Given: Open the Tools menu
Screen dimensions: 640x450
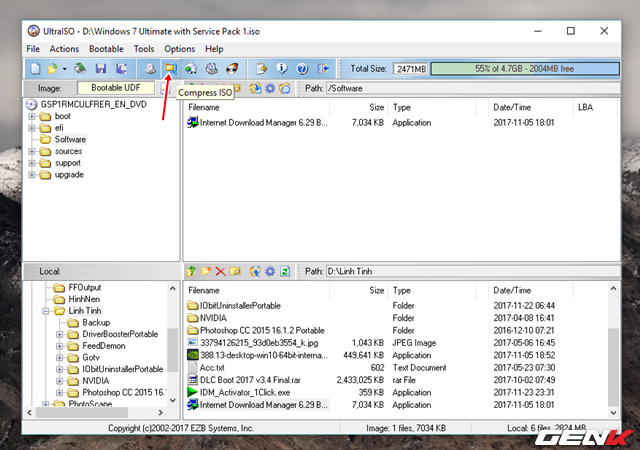Looking at the screenshot, I should coord(144,49).
